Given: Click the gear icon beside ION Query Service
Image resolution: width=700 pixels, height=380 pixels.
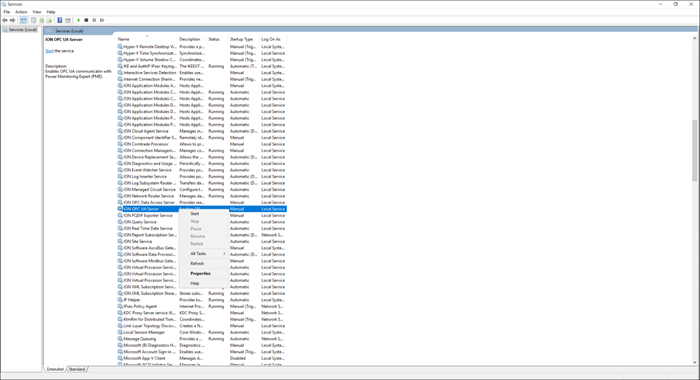Looking at the screenshot, I should [x=120, y=221].
